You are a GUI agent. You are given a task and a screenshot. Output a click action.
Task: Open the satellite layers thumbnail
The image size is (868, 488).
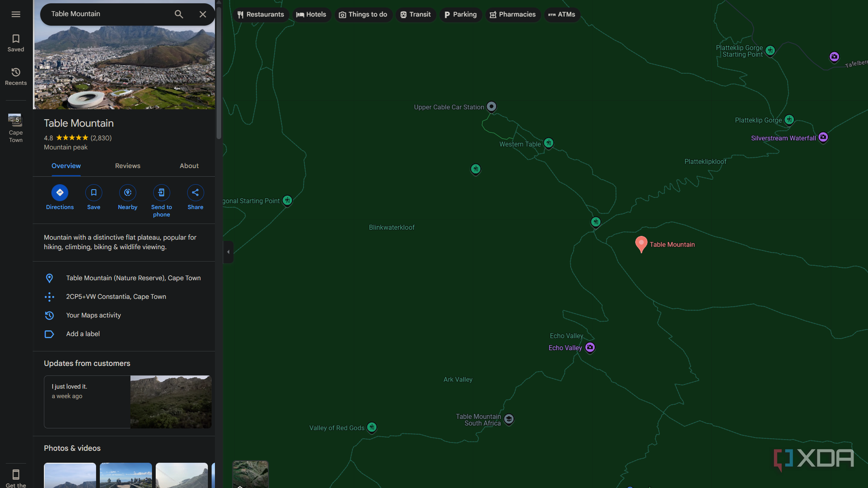coord(251,474)
